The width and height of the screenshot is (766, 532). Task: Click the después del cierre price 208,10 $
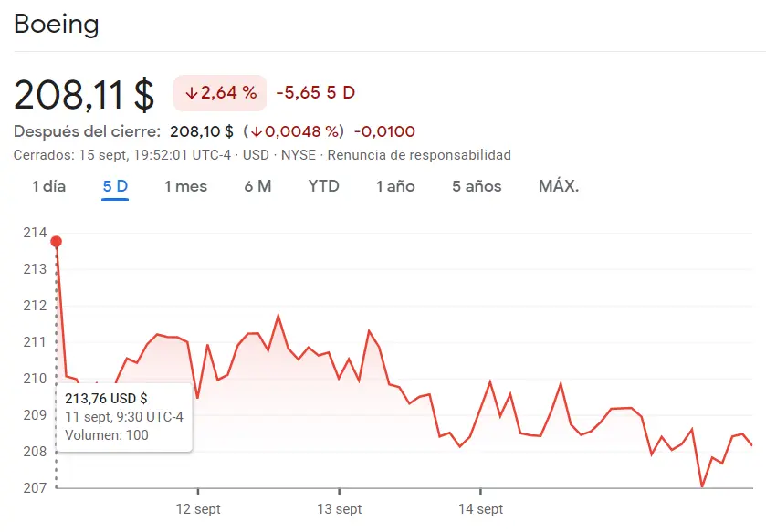[x=202, y=130]
